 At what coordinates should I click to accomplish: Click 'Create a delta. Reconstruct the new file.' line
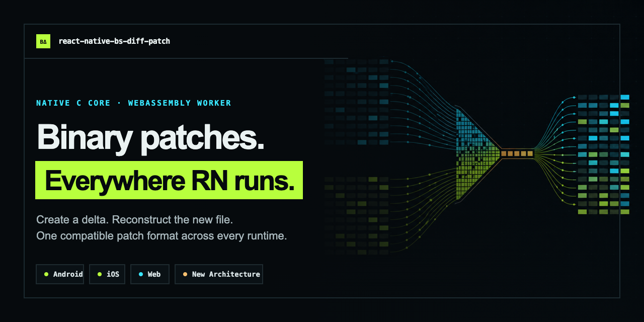(134, 220)
